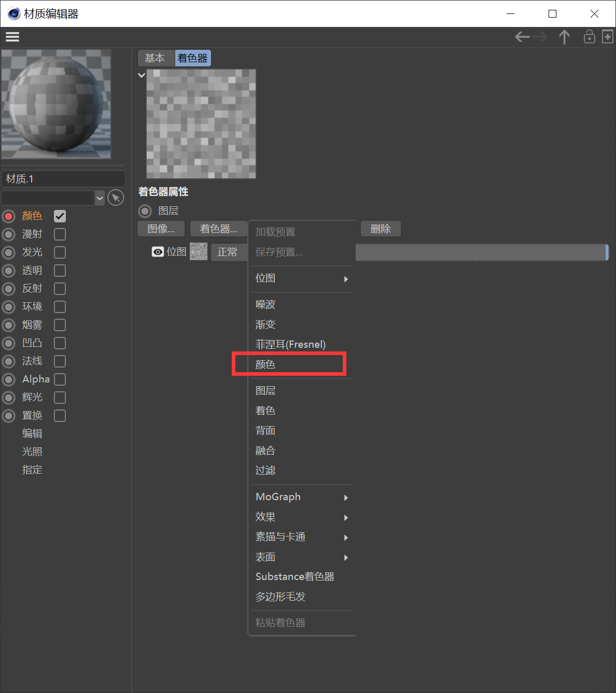Viewport: 616px width, 693px height.
Task: Enable the 漫射 channel checkbox
Action: point(60,234)
